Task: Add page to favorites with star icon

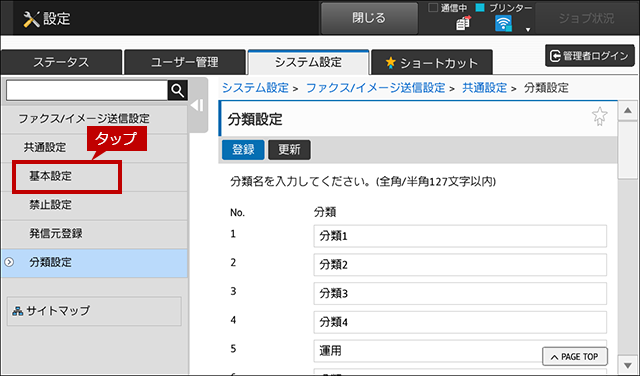Action: [599, 116]
